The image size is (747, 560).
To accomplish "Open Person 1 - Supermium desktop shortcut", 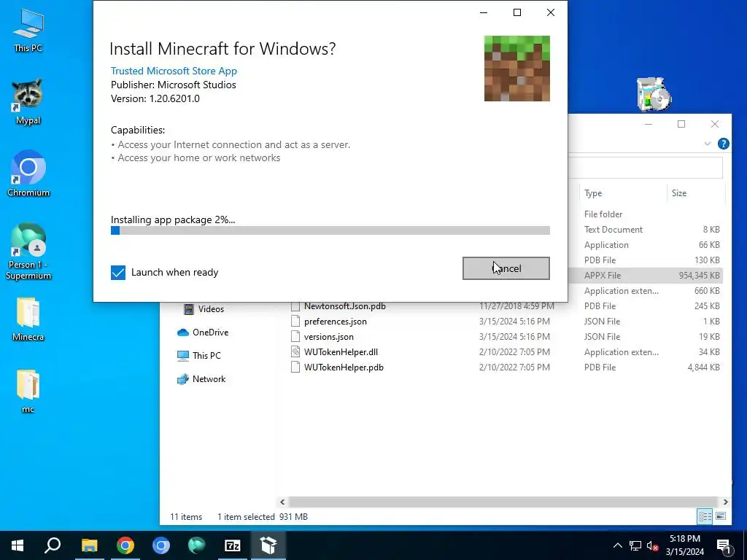I will tap(28, 252).
